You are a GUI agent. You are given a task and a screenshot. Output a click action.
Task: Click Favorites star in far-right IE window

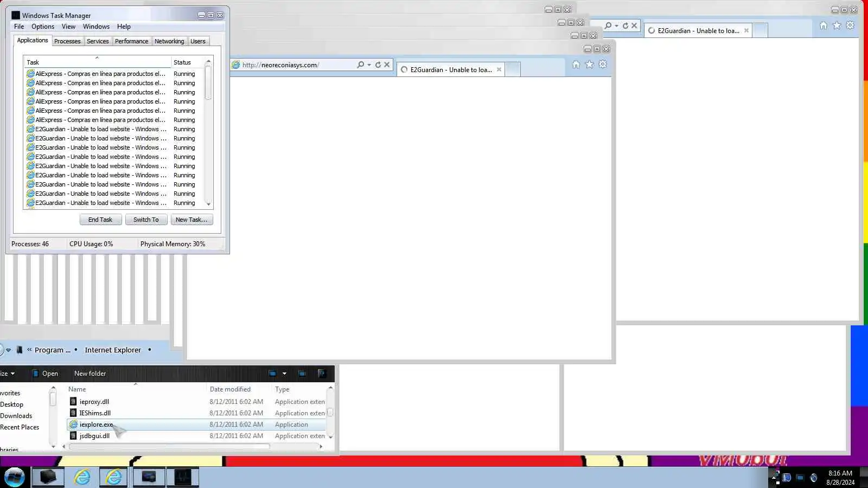pyautogui.click(x=837, y=25)
